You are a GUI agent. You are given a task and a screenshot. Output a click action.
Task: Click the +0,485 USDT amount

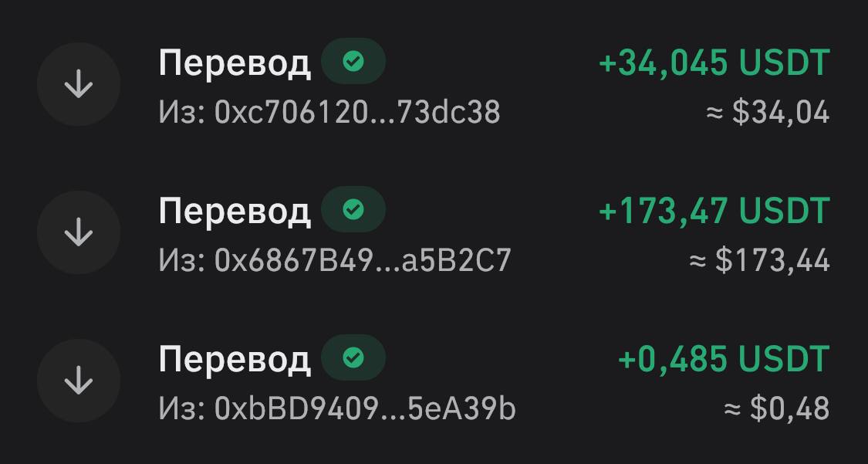point(724,359)
